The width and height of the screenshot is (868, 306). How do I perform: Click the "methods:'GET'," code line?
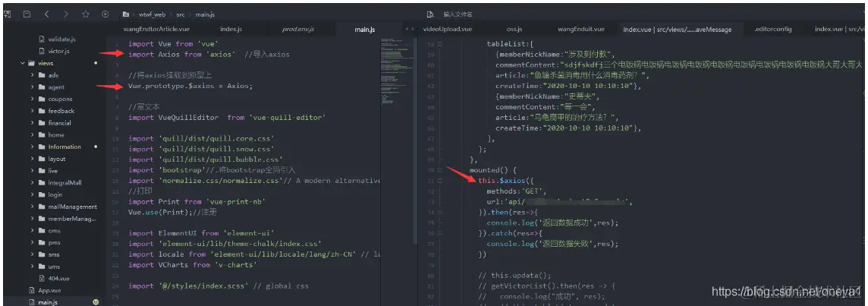click(x=517, y=191)
